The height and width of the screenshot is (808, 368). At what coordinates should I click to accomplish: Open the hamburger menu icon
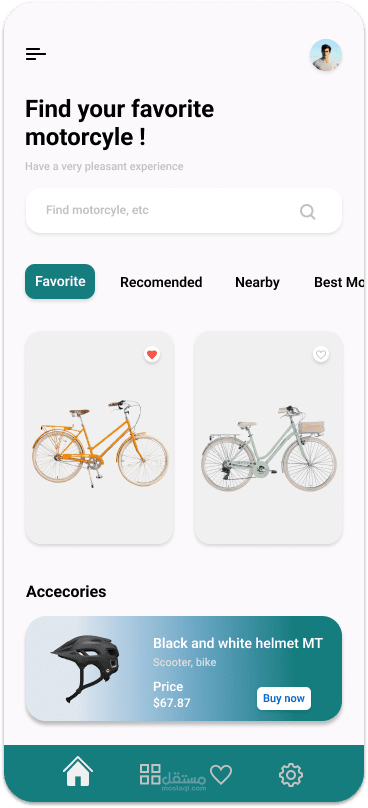[36, 54]
